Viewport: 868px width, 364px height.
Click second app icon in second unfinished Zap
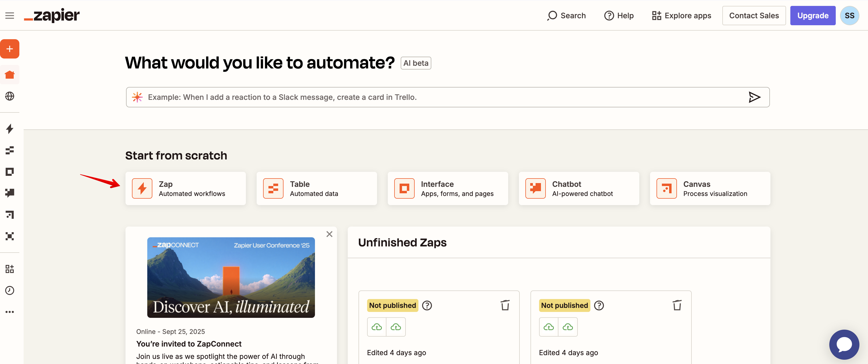coord(568,327)
